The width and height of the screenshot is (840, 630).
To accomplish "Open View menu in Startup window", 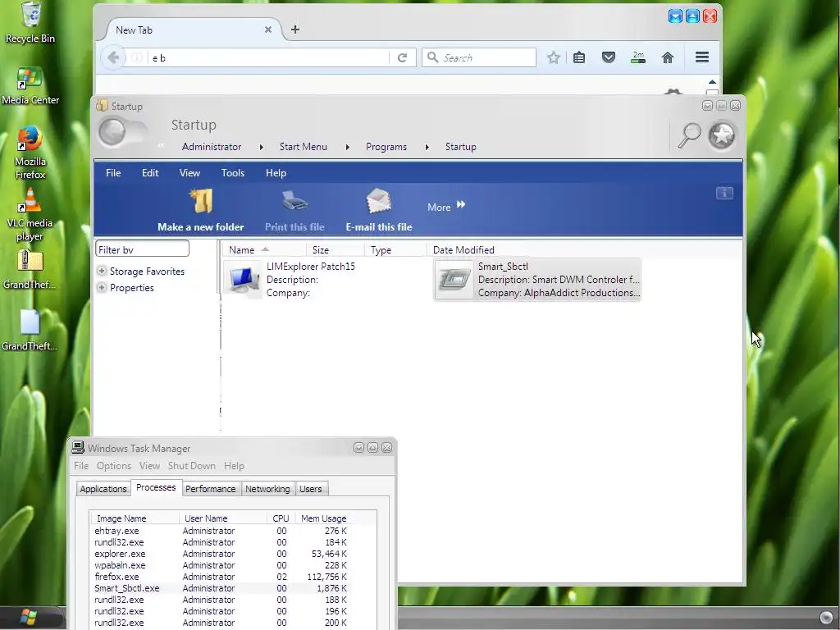I will (189, 173).
